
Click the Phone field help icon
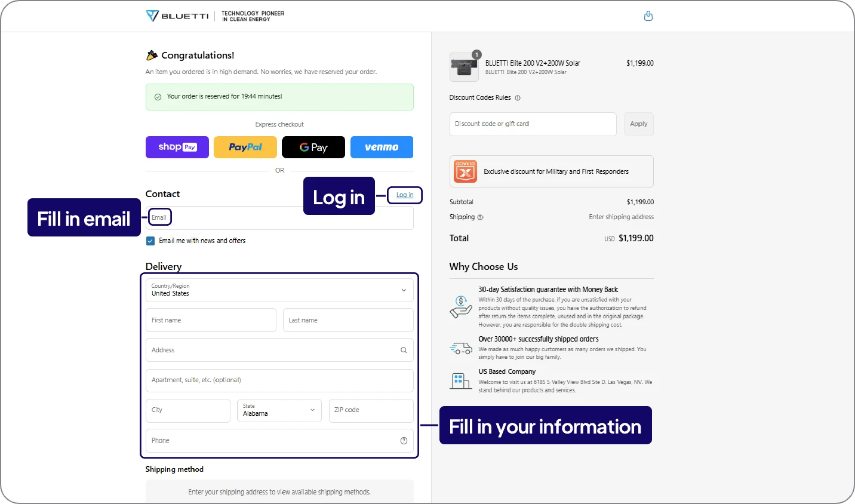[404, 441]
